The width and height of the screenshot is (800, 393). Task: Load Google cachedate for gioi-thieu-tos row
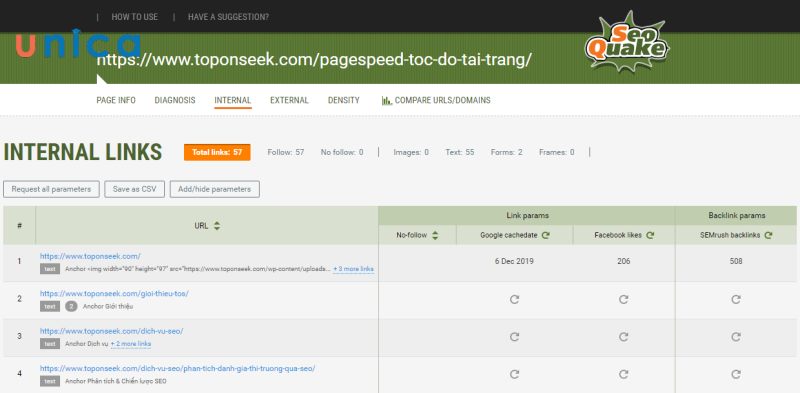(x=514, y=300)
